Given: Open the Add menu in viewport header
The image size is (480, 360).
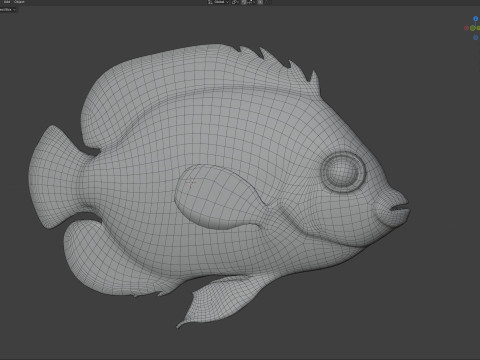Looking at the screenshot, I should click(7, 2).
